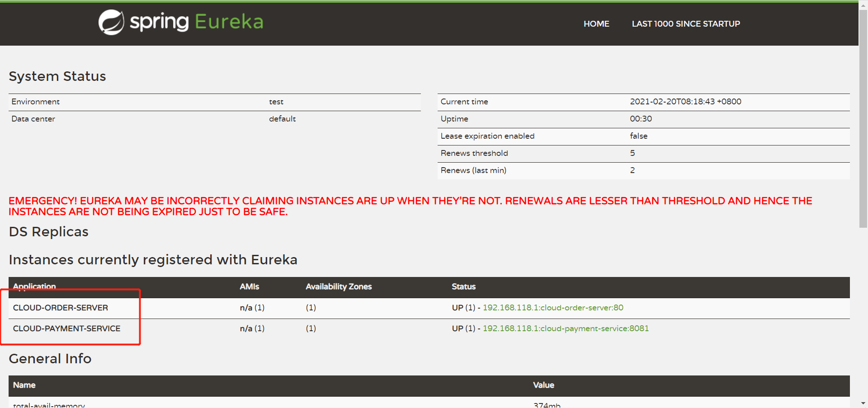Viewport: 868px width, 408px height.
Task: Click the Data center value "default"
Action: 282,119
